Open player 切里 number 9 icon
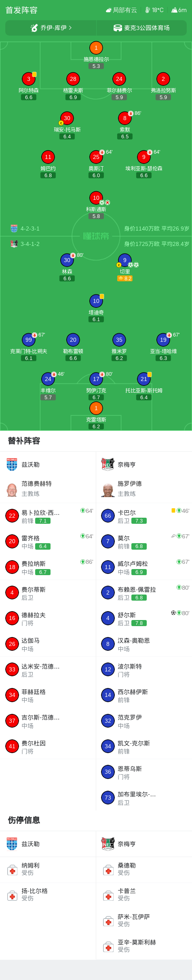Viewport: 192px width, 980px height. click(x=124, y=260)
